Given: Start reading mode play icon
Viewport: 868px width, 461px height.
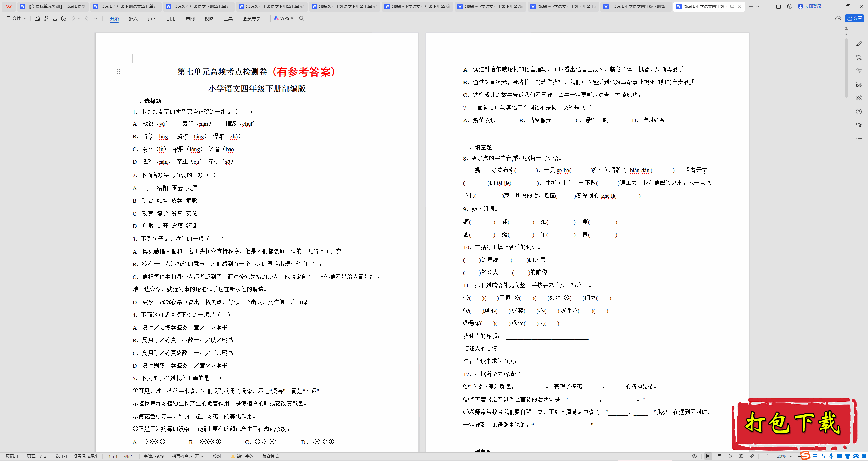Looking at the screenshot, I should 730,456.
